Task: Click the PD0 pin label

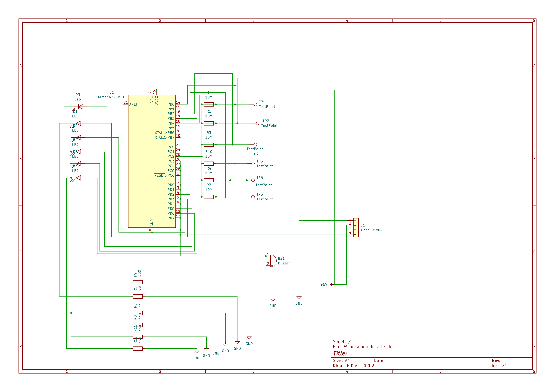Action: click(171, 185)
